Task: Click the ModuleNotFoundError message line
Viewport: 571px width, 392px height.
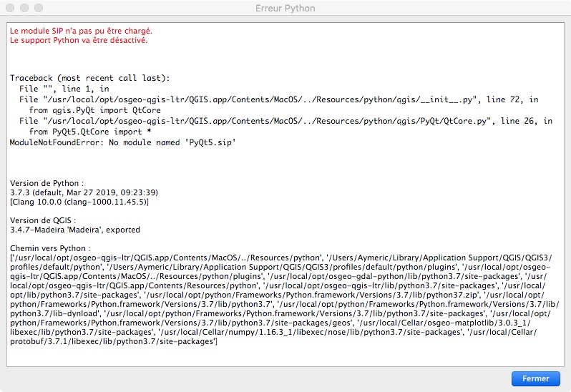Action: [123, 142]
